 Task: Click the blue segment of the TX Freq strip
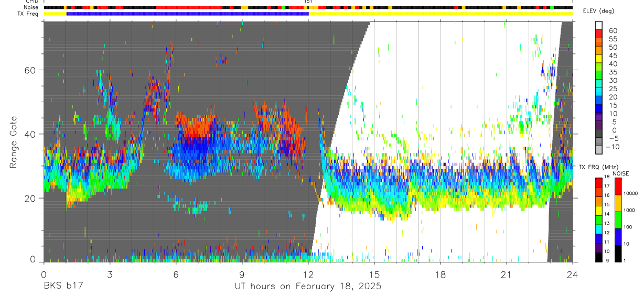click(188, 14)
